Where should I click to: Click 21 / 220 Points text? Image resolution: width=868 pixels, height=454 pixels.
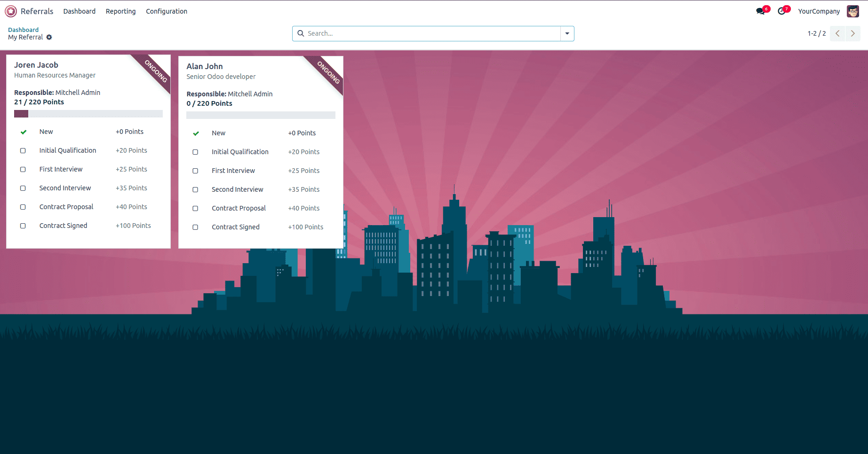point(39,102)
